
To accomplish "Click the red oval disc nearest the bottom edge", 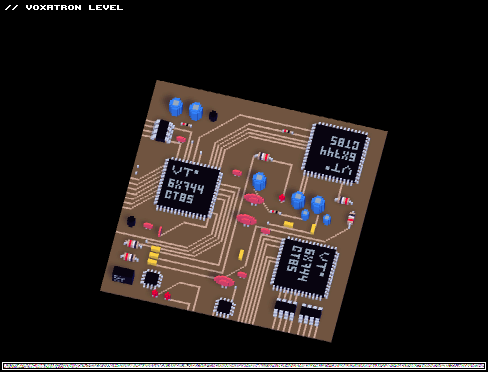I will 224,281.
